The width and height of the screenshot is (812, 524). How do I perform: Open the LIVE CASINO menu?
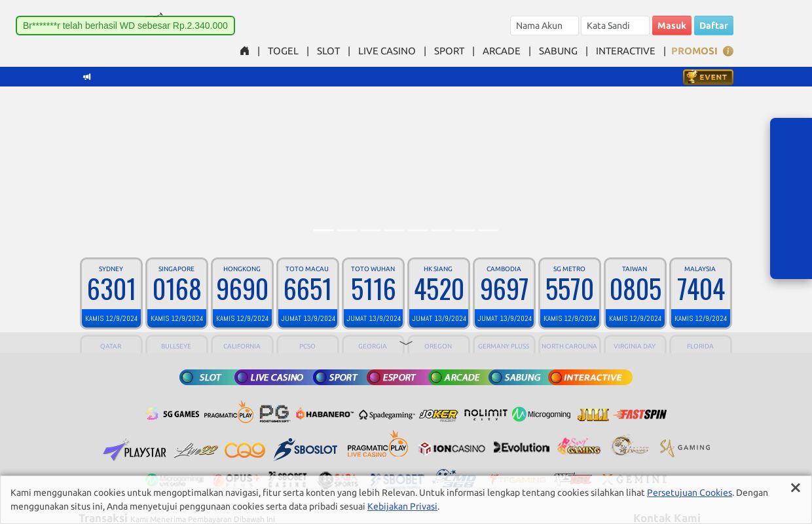(386, 51)
